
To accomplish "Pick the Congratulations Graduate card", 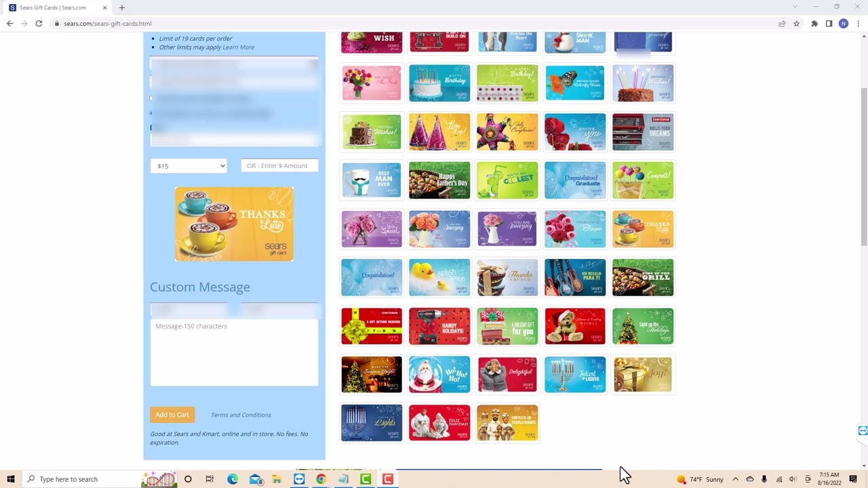I will tap(575, 180).
